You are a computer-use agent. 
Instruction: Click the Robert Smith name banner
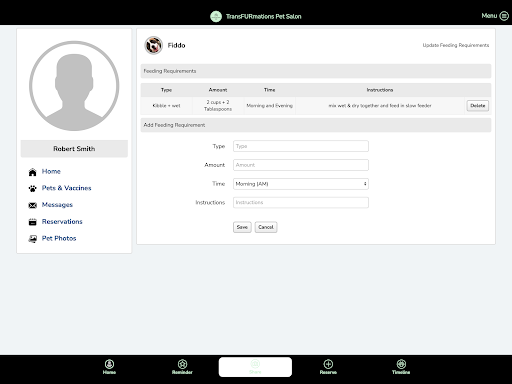point(74,149)
